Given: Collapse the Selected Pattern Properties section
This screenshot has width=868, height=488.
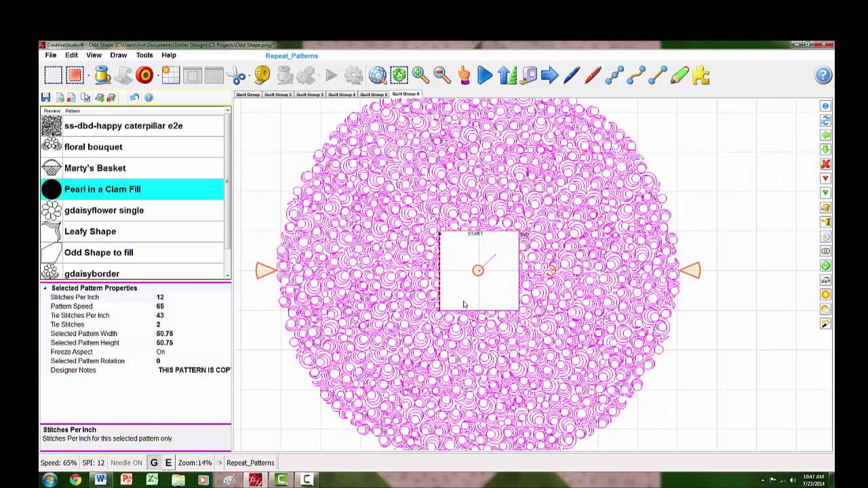Looking at the screenshot, I should (45, 288).
